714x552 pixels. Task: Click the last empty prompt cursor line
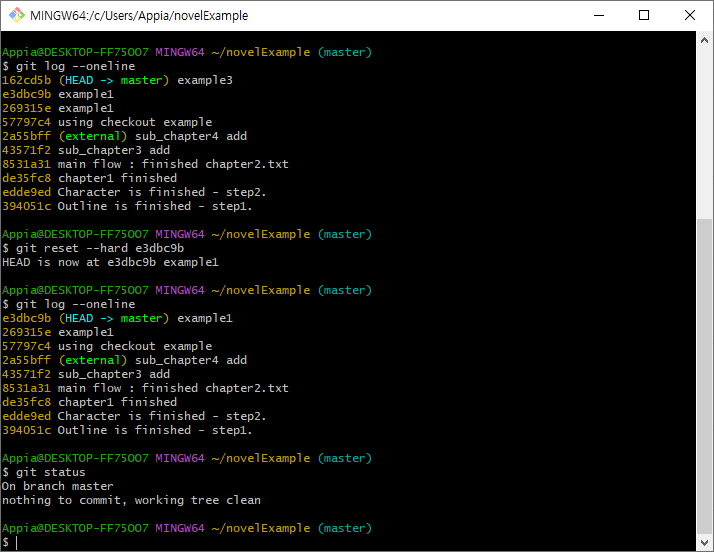click(10, 542)
